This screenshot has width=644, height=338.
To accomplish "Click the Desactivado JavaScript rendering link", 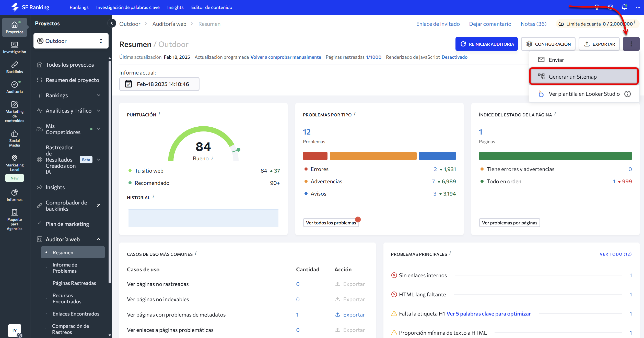I will [x=454, y=57].
